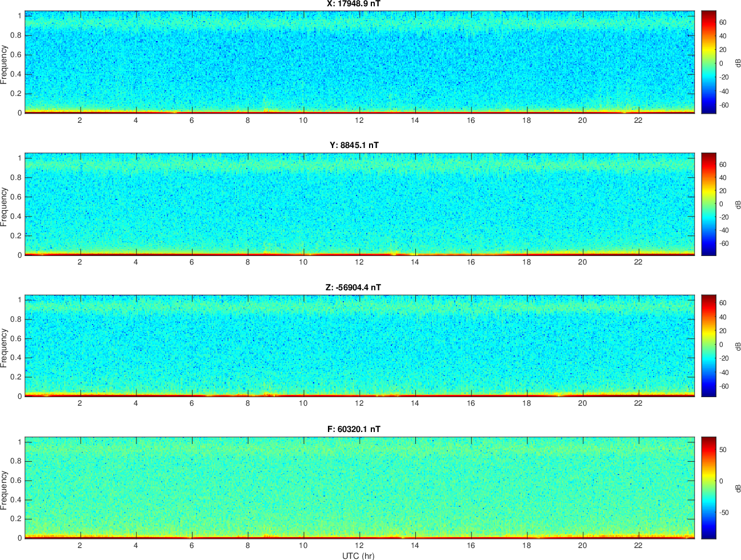741x560 pixels.
Task: Click the "18" hour tick under the Z plot
Action: pos(526,403)
